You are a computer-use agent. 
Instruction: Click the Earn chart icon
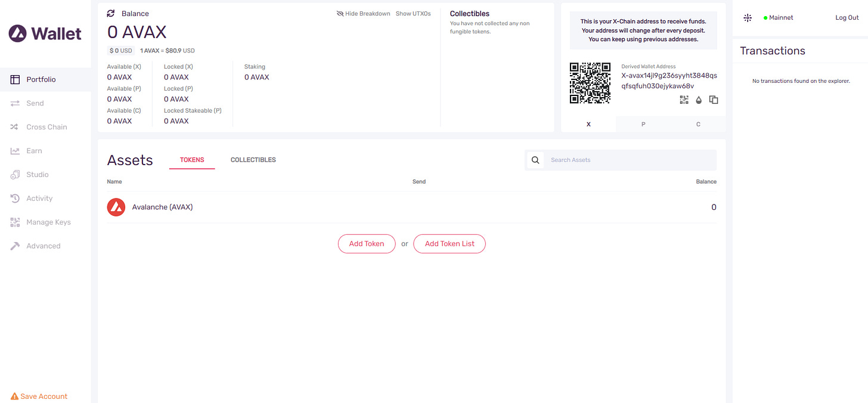pos(15,151)
